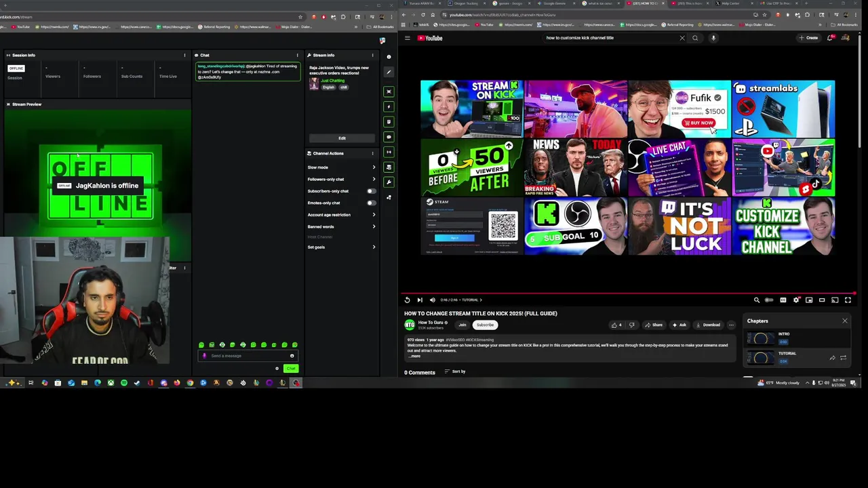Open the Stream info panel three-dot menu
The width and height of the screenshot is (868, 488).
(374, 56)
